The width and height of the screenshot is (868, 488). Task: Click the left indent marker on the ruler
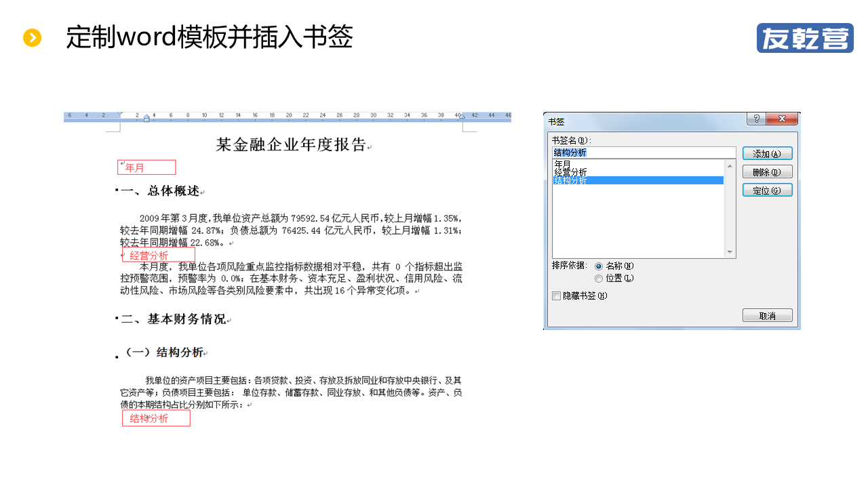coord(146,118)
